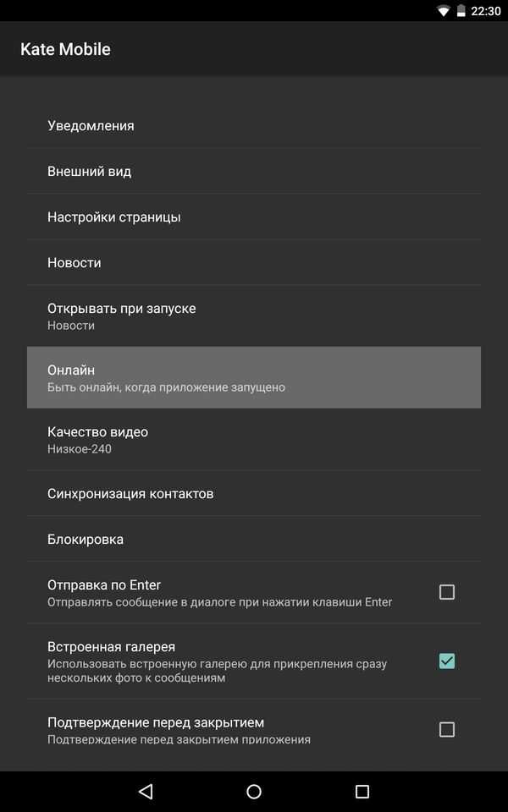This screenshot has width=508, height=812.
Task: Tap the battery status icon
Action: 461,11
